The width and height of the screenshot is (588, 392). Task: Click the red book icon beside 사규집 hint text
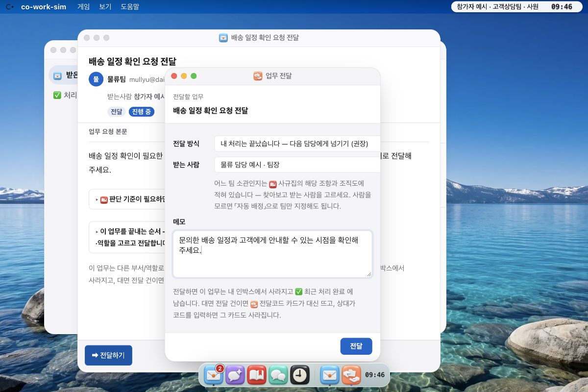pos(273,184)
